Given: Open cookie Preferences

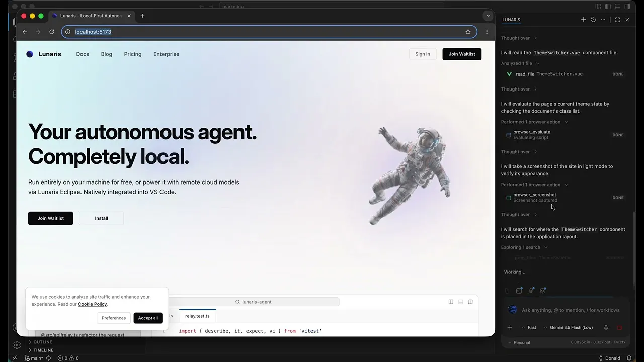Looking at the screenshot, I should pos(114,318).
